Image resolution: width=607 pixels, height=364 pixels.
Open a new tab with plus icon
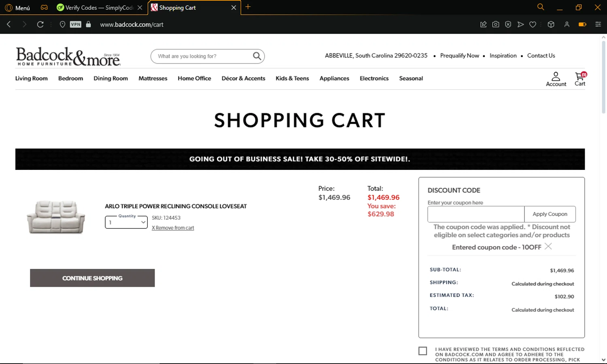click(248, 7)
